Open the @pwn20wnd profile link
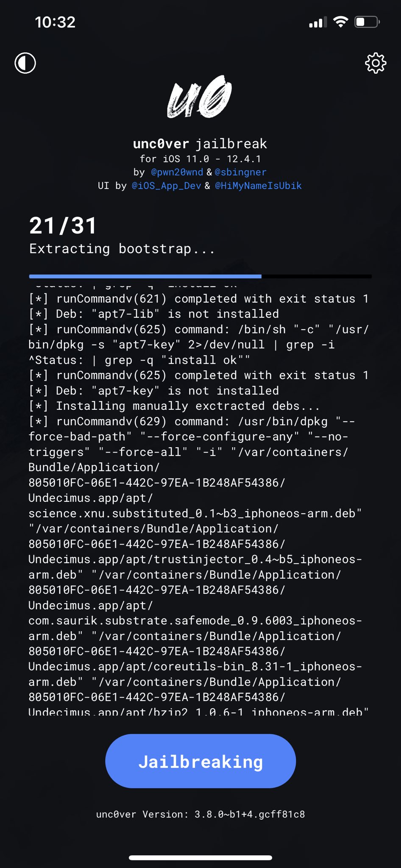Image resolution: width=401 pixels, height=868 pixels. click(177, 172)
